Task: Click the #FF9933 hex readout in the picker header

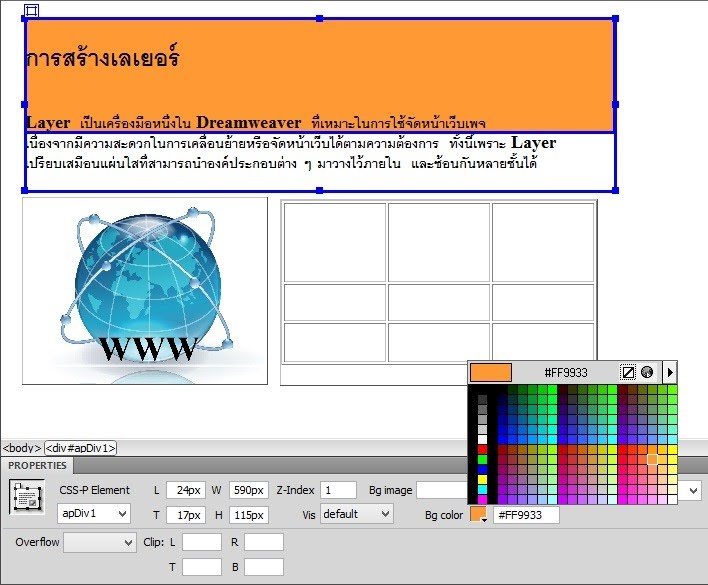Action: click(566, 373)
